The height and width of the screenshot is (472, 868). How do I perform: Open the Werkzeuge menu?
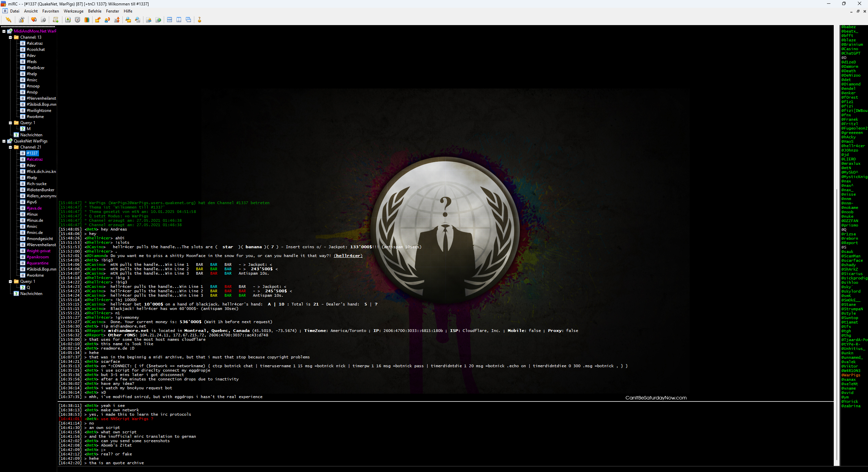click(73, 11)
